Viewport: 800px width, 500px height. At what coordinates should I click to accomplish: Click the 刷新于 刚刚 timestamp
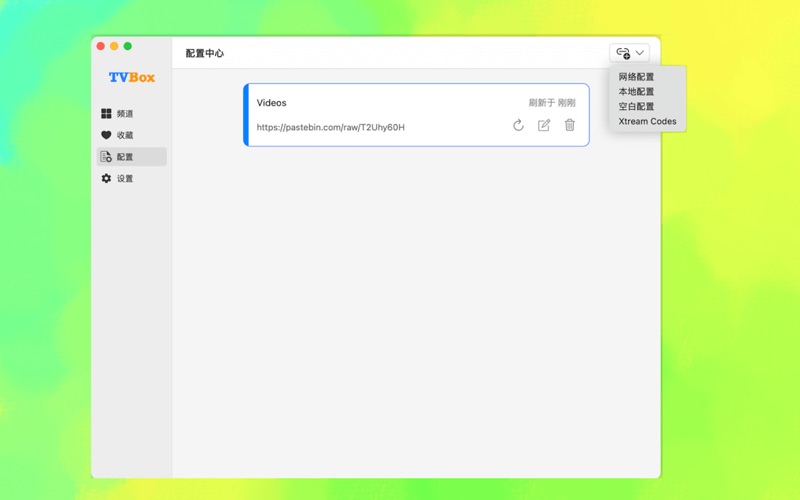(552, 103)
